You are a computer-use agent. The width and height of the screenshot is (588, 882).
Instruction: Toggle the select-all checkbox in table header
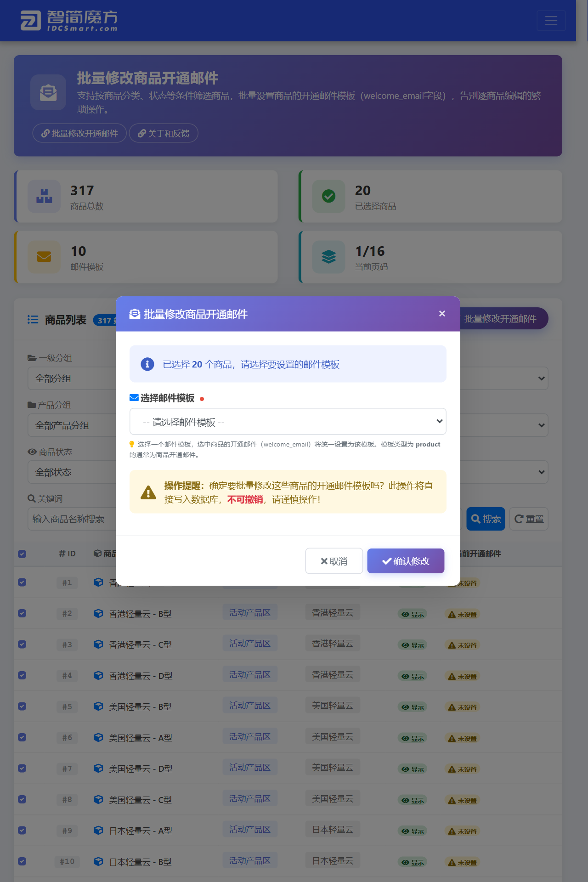point(22,554)
